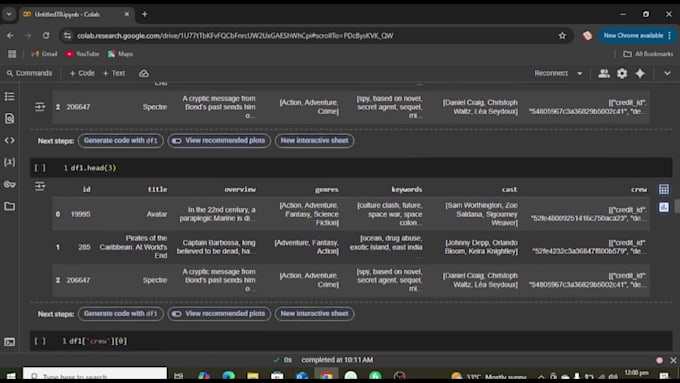The width and height of the screenshot is (680, 383).
Task: Open the find and replace sidebar icon
Action: [x=10, y=118]
